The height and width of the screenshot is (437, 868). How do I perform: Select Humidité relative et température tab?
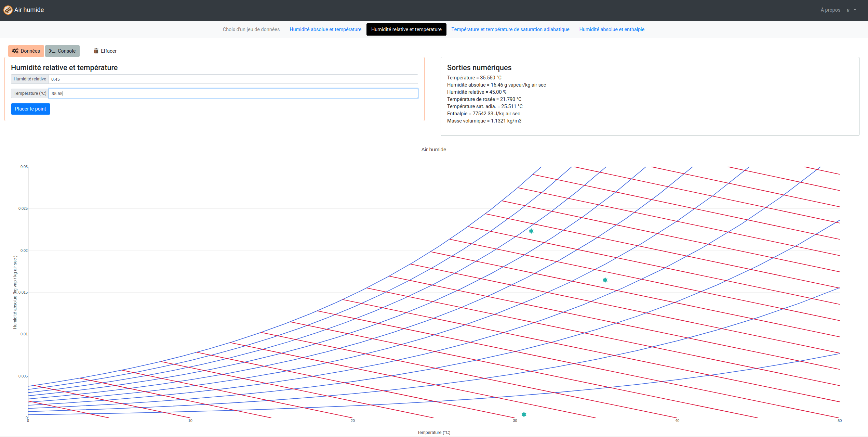[x=406, y=29]
